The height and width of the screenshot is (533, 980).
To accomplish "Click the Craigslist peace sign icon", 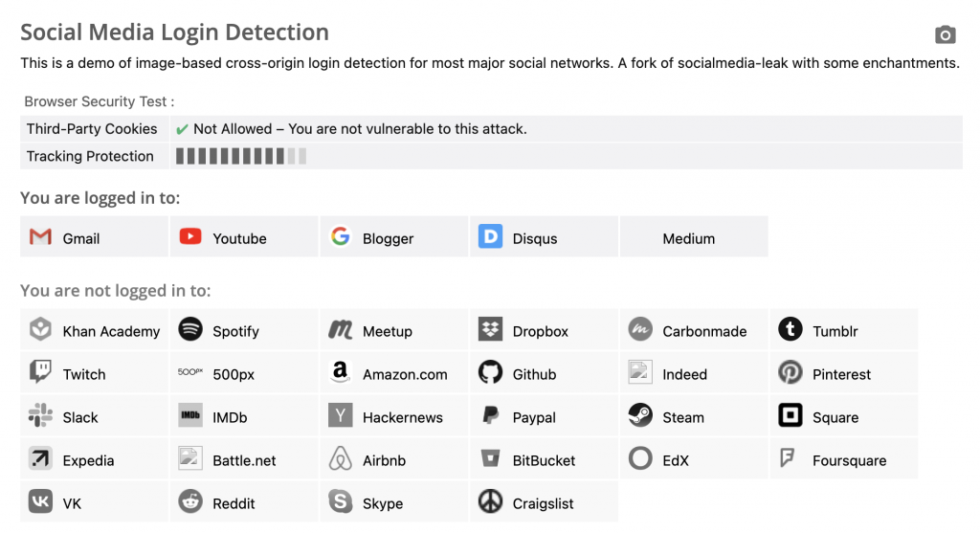I will click(490, 502).
